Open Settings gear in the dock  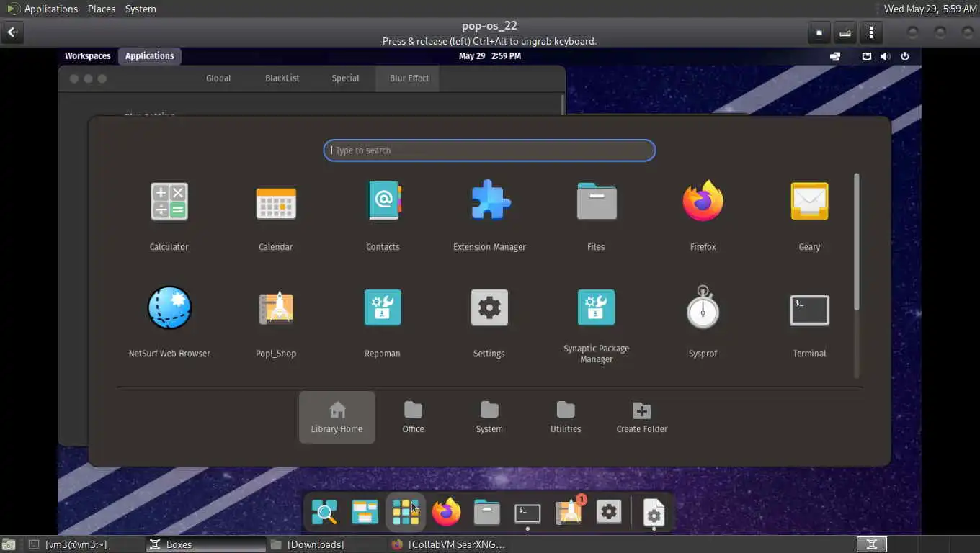[x=609, y=513]
